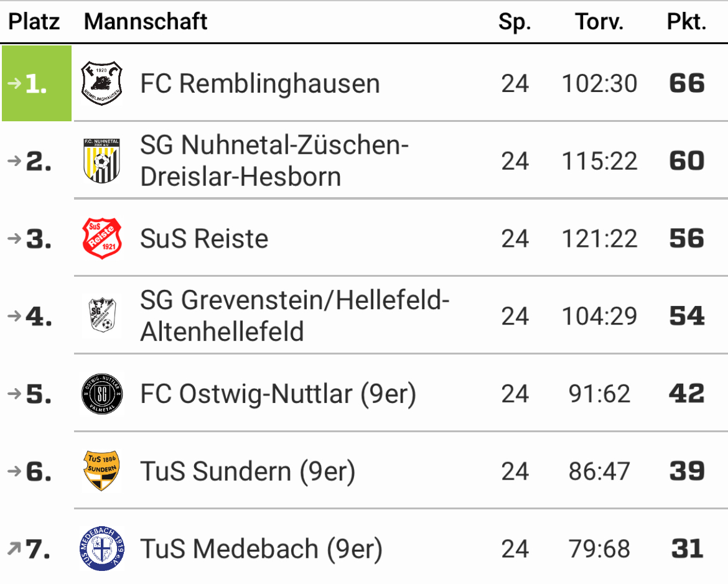
Task: Select the black FC Ostwig-Nuttlar round logo
Action: pos(101,394)
